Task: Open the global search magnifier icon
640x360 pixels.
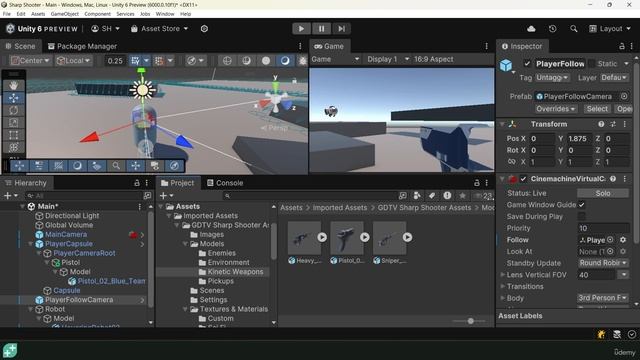Action: pos(573,29)
